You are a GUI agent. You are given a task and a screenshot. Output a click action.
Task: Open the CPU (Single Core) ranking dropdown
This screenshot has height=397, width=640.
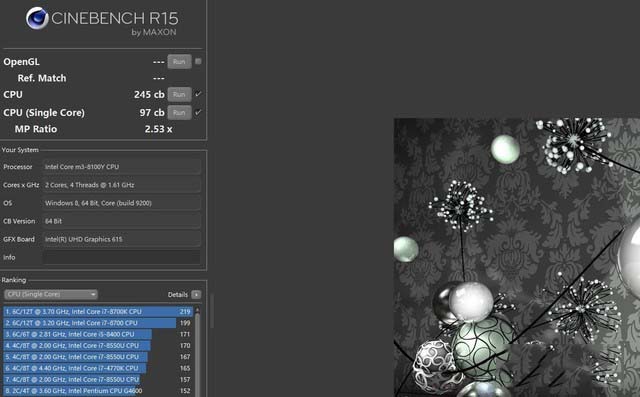51,294
